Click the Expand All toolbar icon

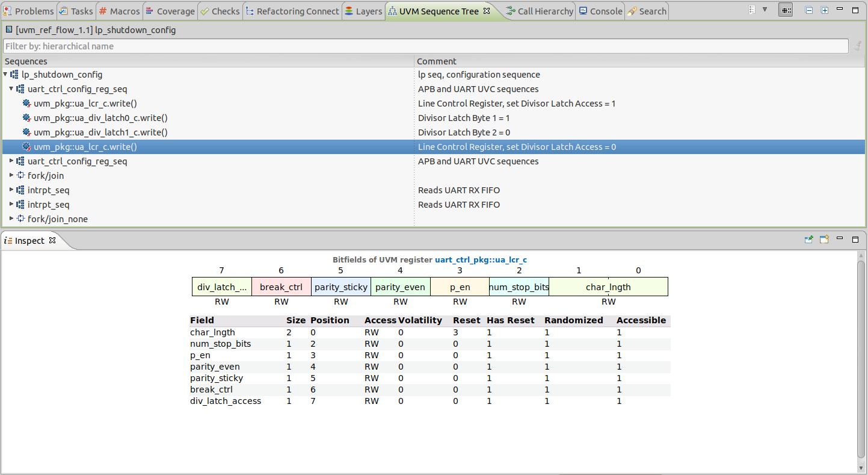click(825, 11)
